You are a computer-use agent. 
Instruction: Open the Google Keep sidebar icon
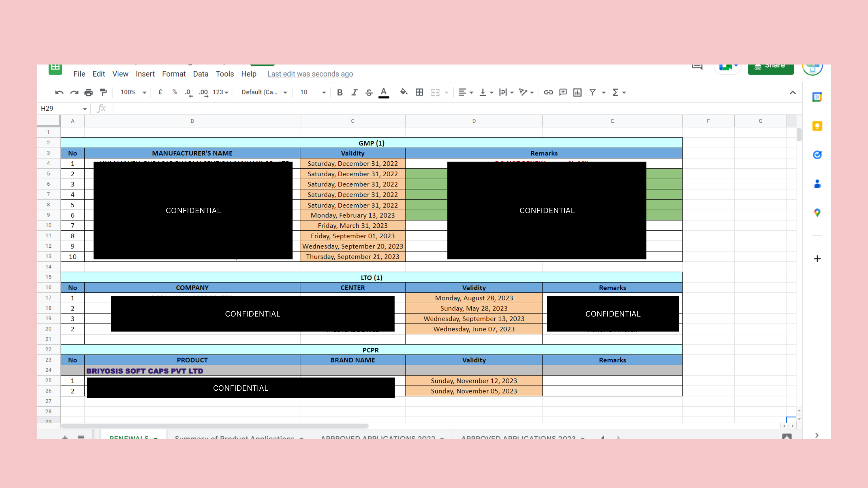[817, 126]
